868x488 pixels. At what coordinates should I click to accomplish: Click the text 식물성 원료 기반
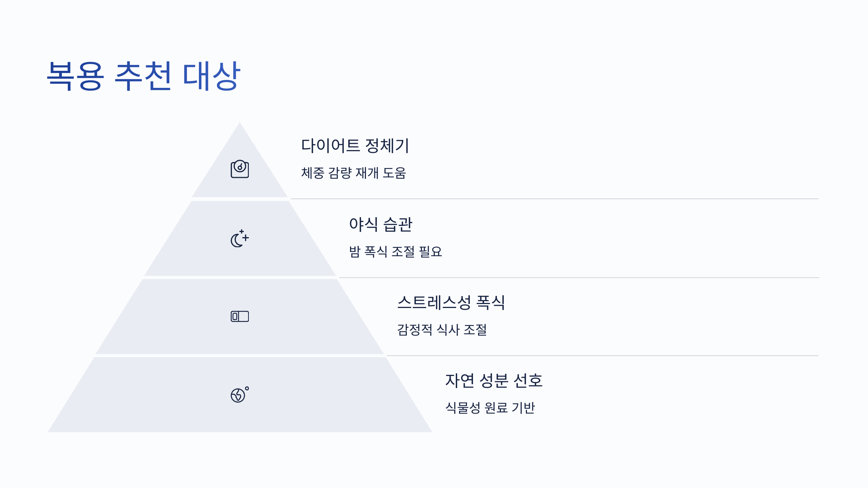[490, 408]
